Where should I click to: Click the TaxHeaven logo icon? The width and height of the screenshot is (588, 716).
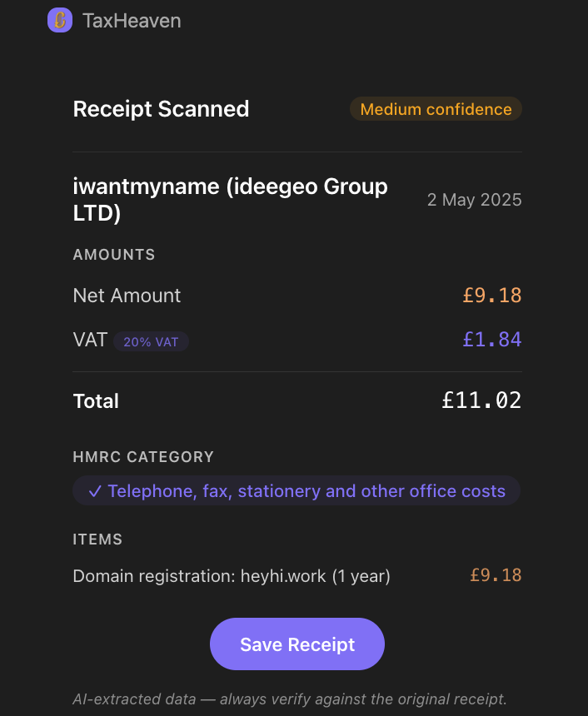60,21
